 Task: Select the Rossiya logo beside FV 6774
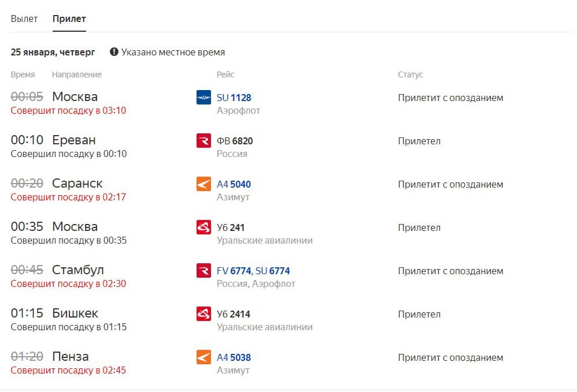(203, 271)
